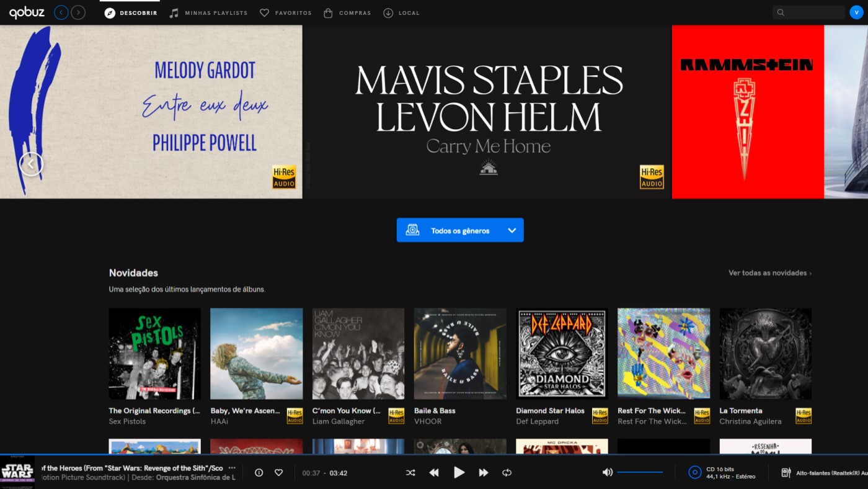Click the Qobuz logo

click(27, 12)
